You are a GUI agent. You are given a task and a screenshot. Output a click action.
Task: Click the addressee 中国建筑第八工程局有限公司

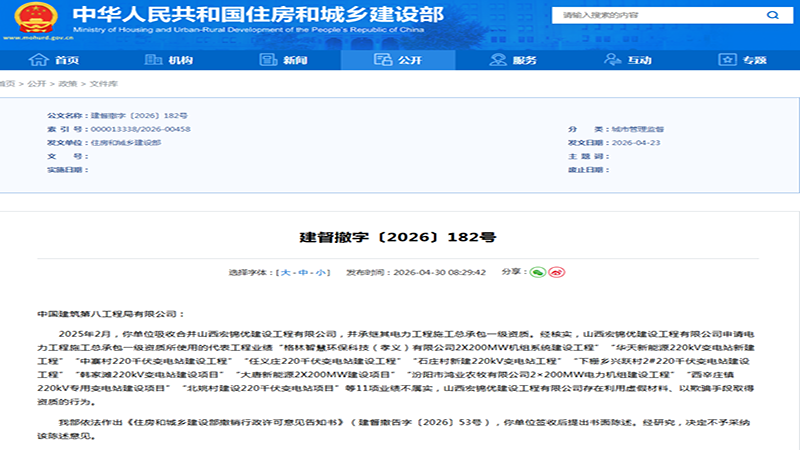click(107, 314)
